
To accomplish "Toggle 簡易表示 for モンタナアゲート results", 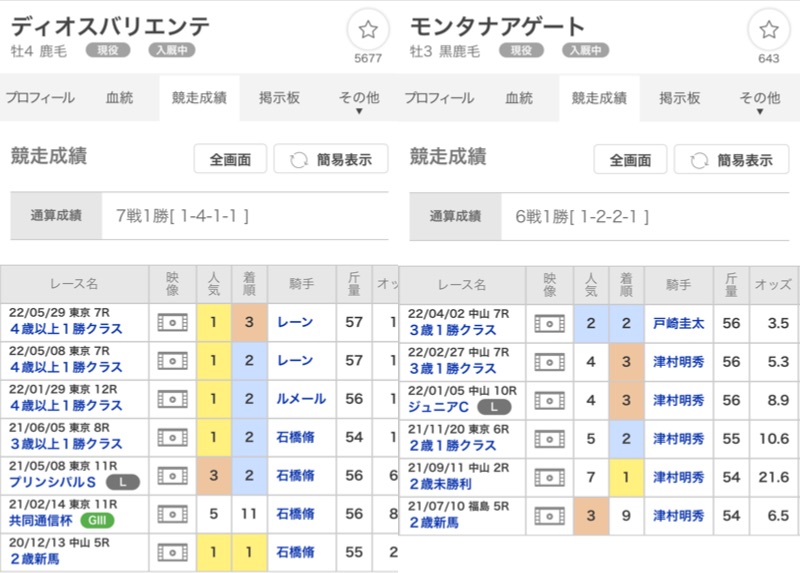I will 731,159.
